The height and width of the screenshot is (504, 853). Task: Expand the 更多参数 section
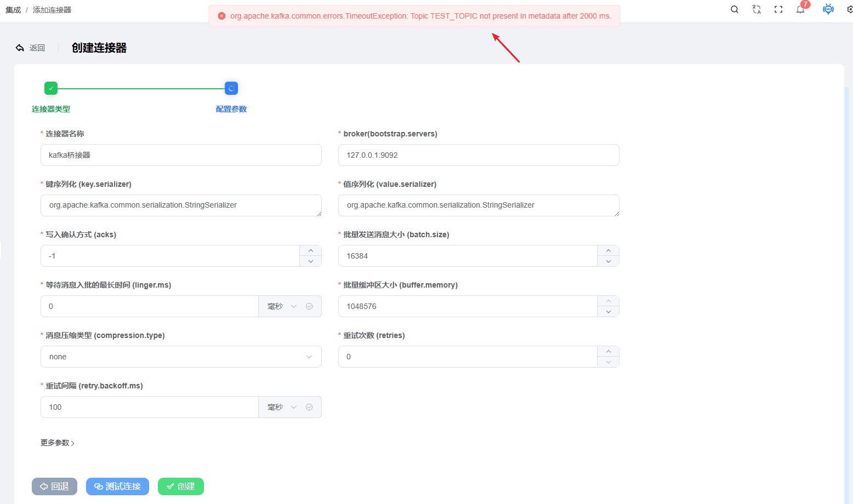point(58,443)
